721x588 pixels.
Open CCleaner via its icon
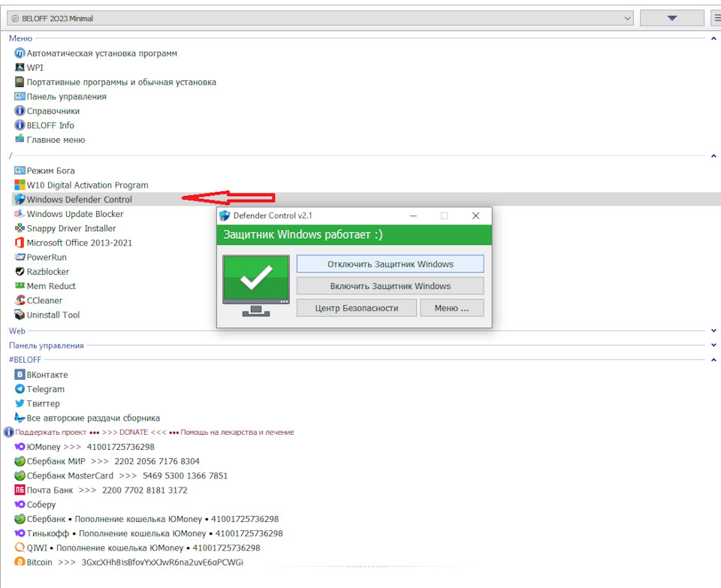tap(20, 300)
